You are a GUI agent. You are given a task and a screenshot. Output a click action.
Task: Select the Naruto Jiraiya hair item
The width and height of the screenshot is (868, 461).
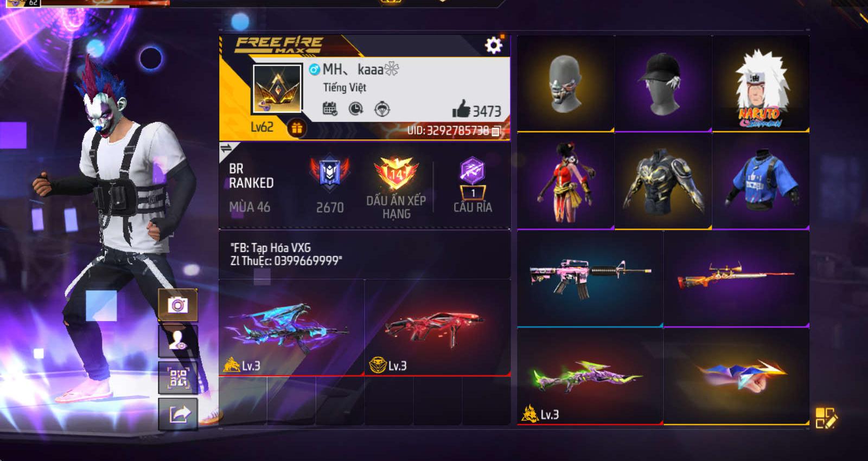coord(761,84)
